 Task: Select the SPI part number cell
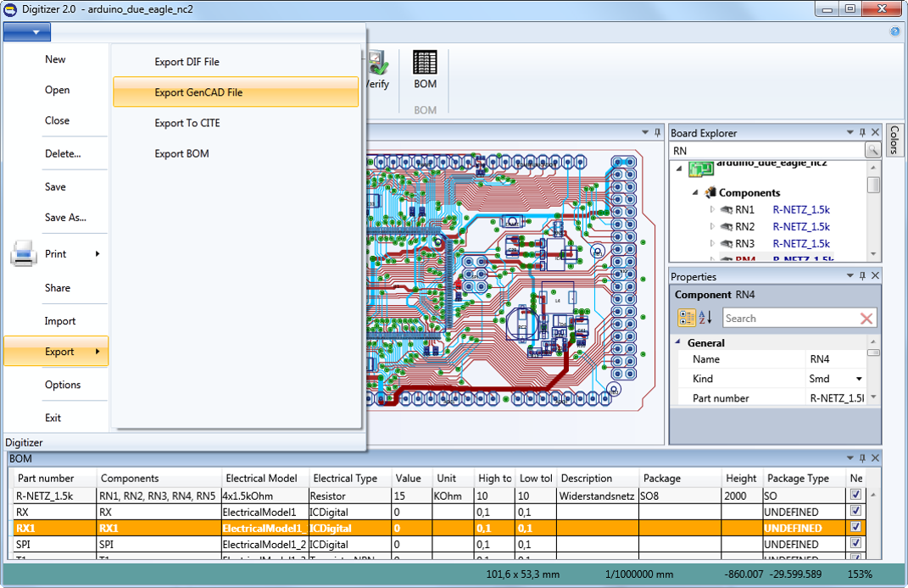coord(55,544)
